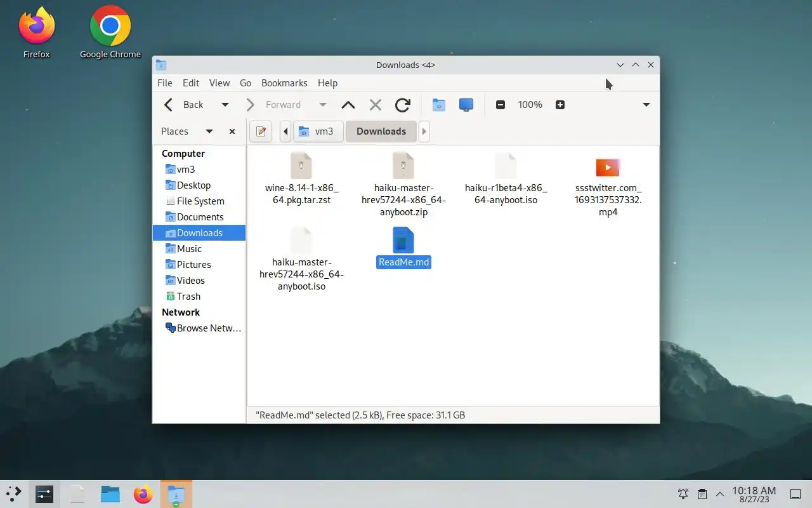Open the toolbar view options dropdown
Viewport: 812px width, 508px height.
646,105
